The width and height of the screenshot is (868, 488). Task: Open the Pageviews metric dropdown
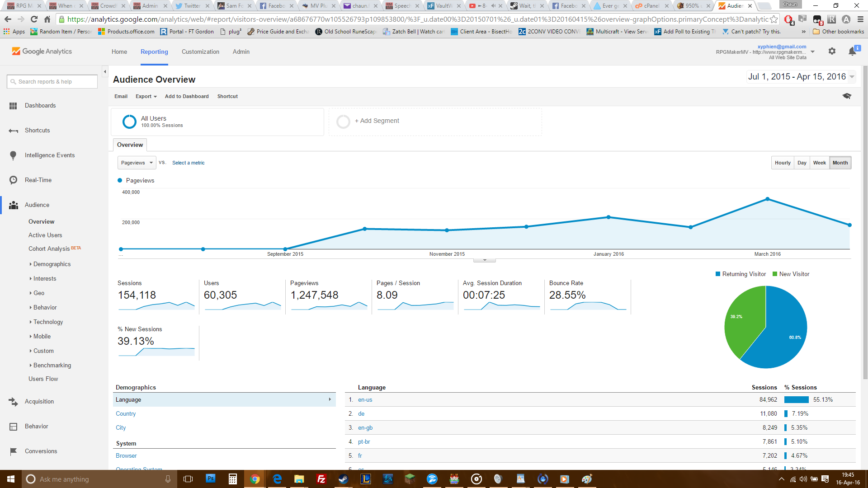(137, 163)
